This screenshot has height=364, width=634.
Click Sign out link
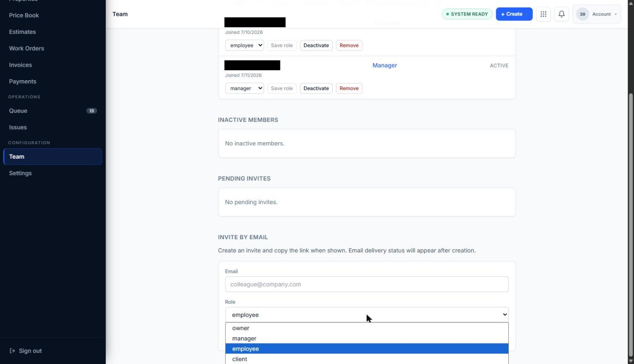[30, 351]
